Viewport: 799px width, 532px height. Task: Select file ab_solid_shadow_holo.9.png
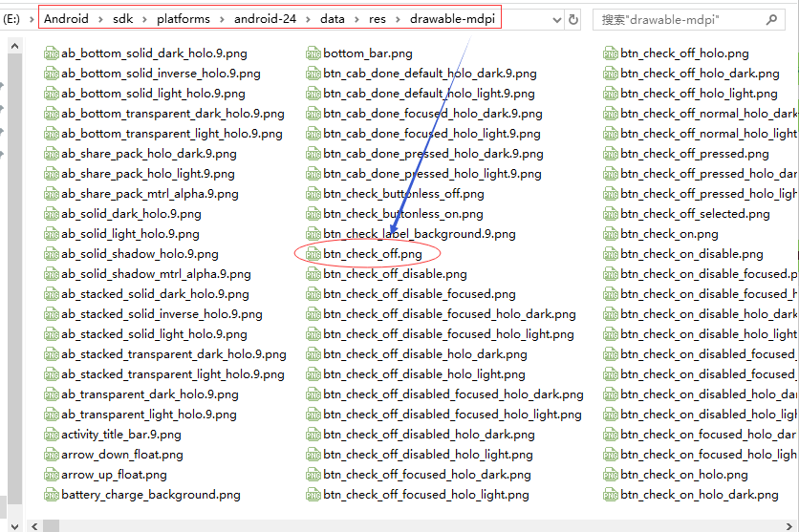[132, 254]
